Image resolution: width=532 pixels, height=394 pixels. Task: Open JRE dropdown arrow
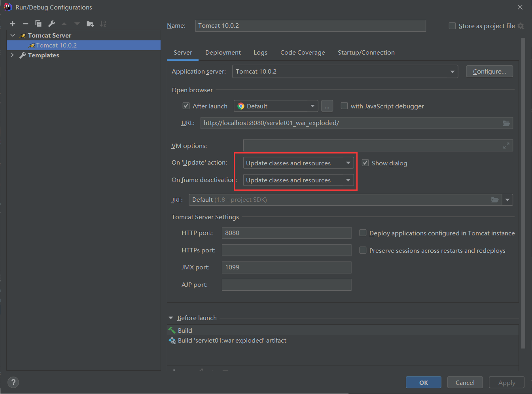point(507,200)
